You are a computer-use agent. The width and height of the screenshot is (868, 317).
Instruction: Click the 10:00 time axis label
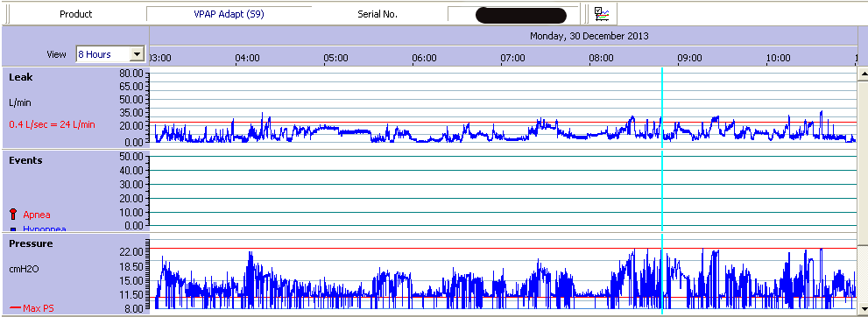click(779, 58)
